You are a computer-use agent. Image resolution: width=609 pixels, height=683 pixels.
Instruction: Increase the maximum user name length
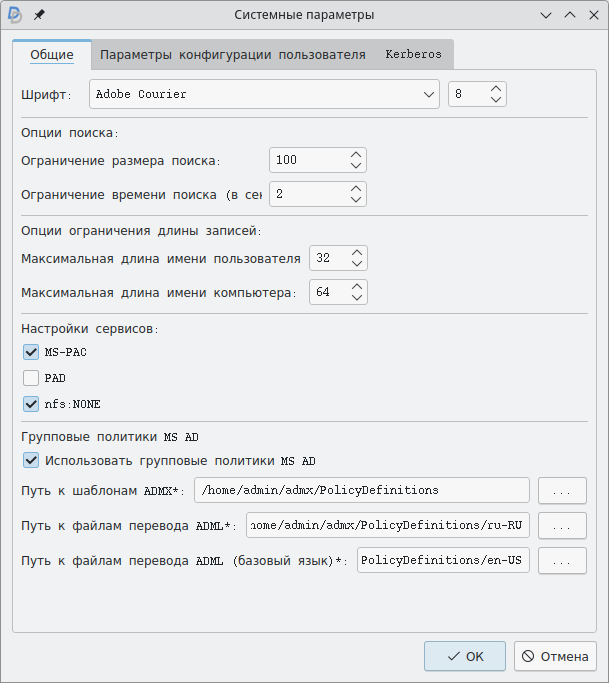click(x=357, y=252)
